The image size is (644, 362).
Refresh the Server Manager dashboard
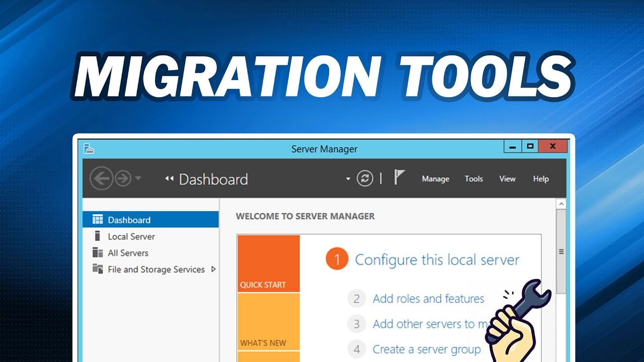coord(365,178)
